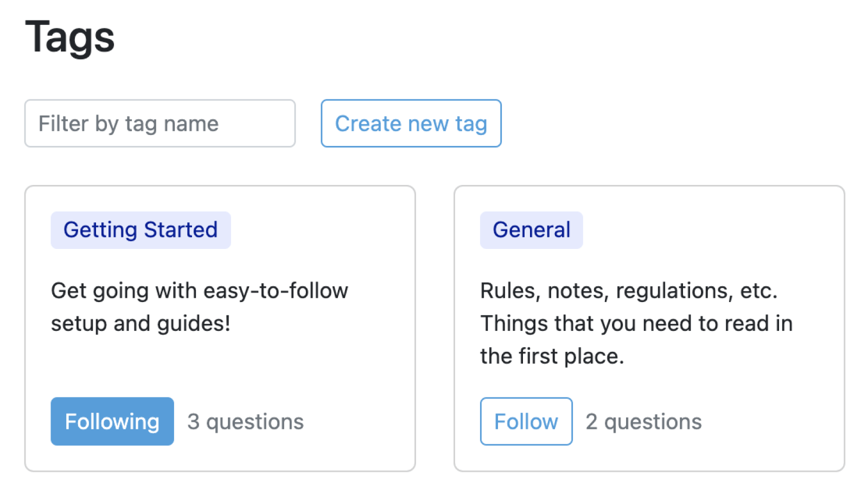Click the word 'questions' in General card
This screenshot has width=868, height=487.
(653, 422)
